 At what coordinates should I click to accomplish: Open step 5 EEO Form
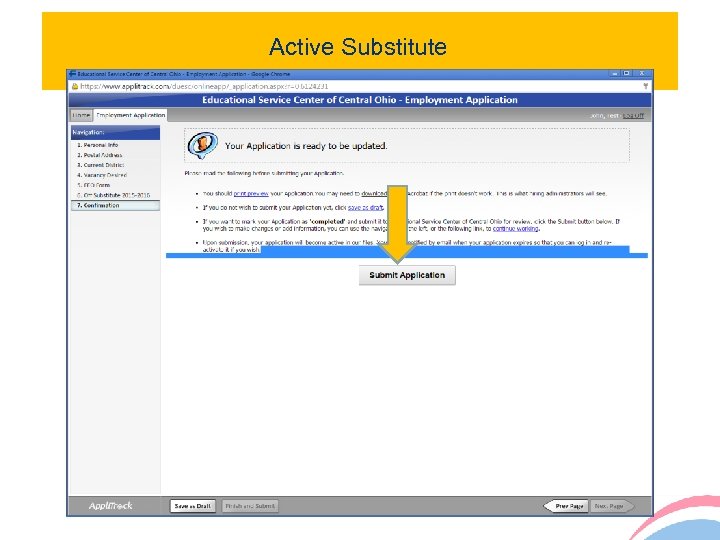coord(94,185)
